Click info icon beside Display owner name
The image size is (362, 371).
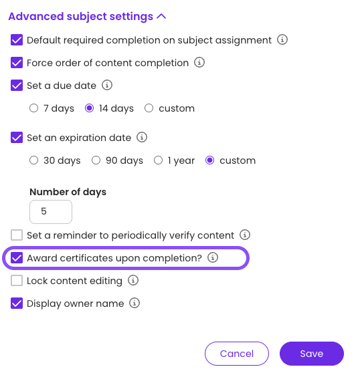pos(134,303)
